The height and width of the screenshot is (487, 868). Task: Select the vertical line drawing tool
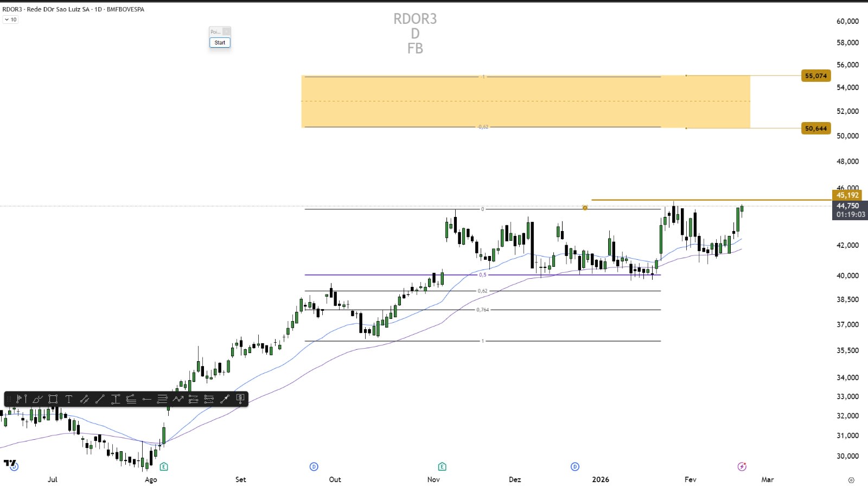pos(26,399)
